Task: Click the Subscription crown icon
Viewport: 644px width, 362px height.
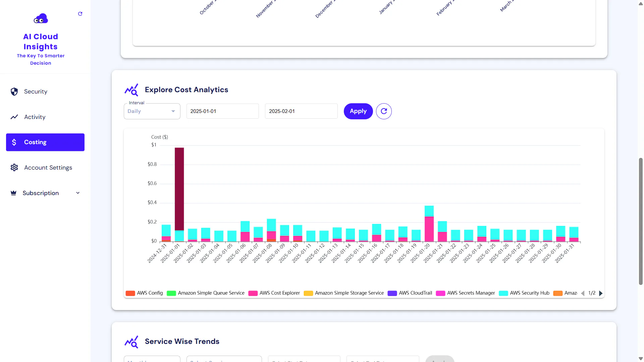Action: point(13,193)
